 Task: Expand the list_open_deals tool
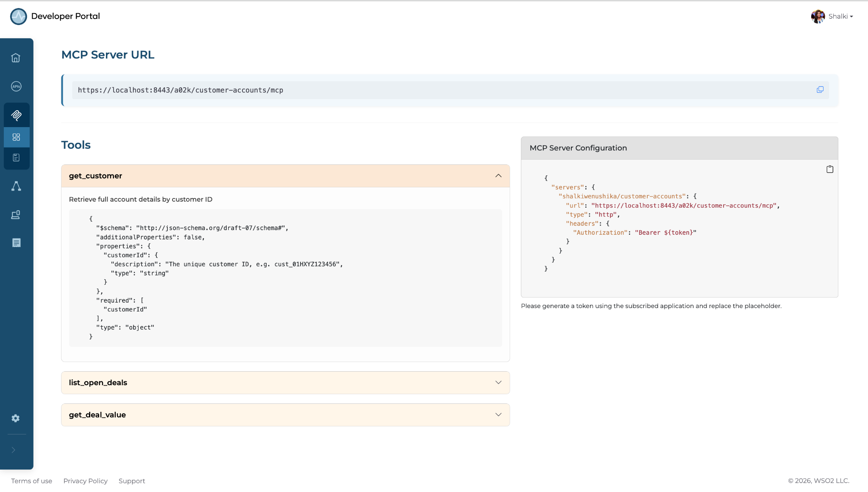coord(285,383)
